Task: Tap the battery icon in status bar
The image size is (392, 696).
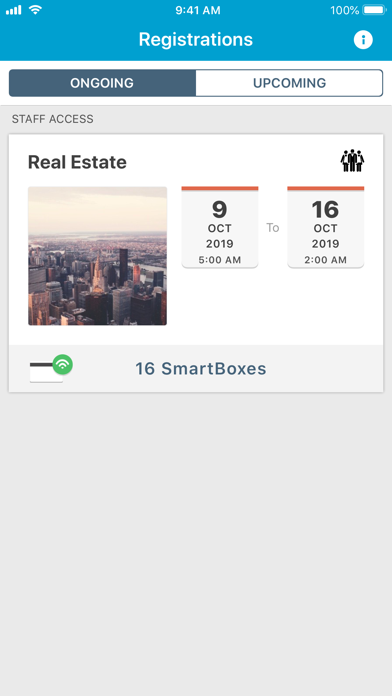Action: pyautogui.click(x=374, y=10)
